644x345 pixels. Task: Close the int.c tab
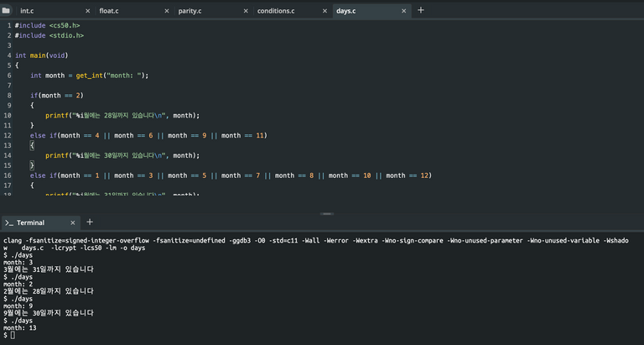point(87,11)
